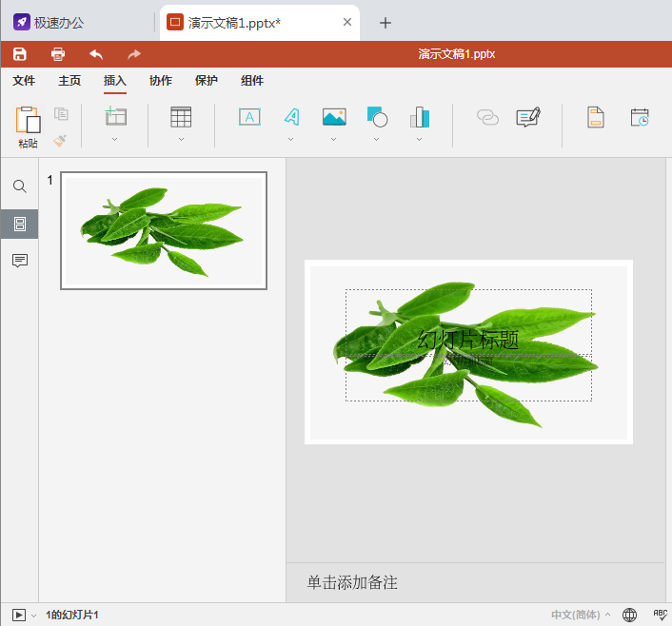Select slide 1 thumbnail
Image resolution: width=672 pixels, height=626 pixels.
pos(164,230)
